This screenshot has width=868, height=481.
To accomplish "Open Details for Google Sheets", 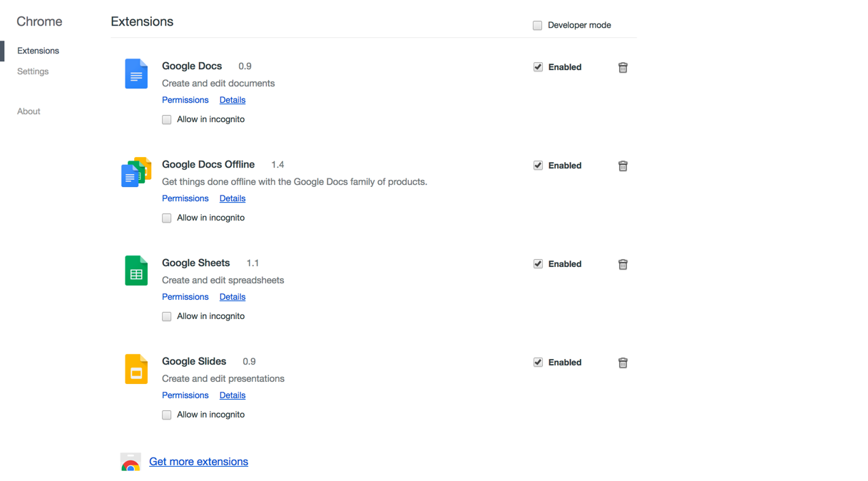I will (x=233, y=297).
